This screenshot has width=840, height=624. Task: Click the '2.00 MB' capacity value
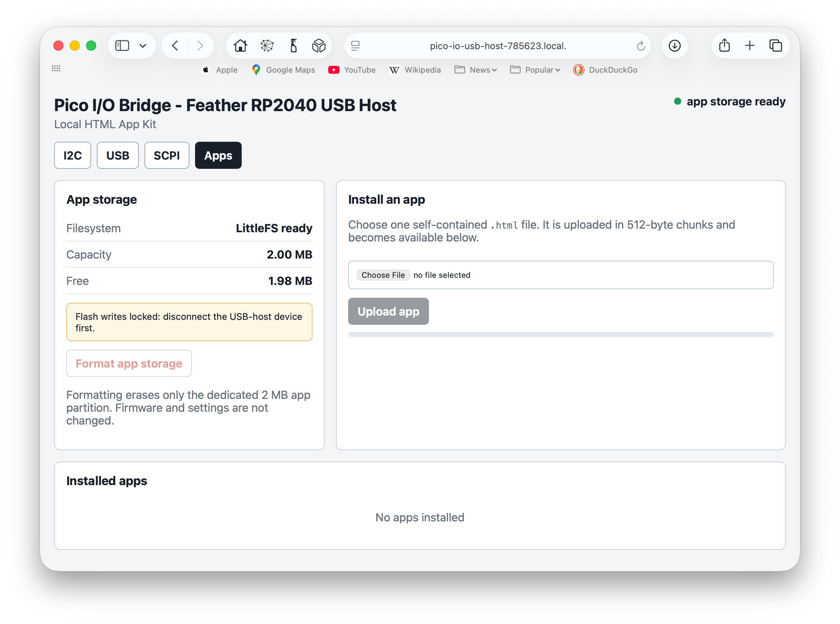[289, 255]
